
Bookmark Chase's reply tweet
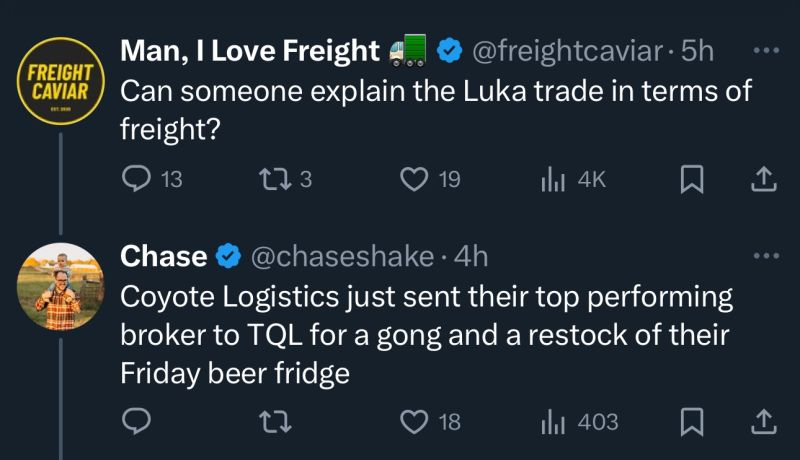point(691,422)
